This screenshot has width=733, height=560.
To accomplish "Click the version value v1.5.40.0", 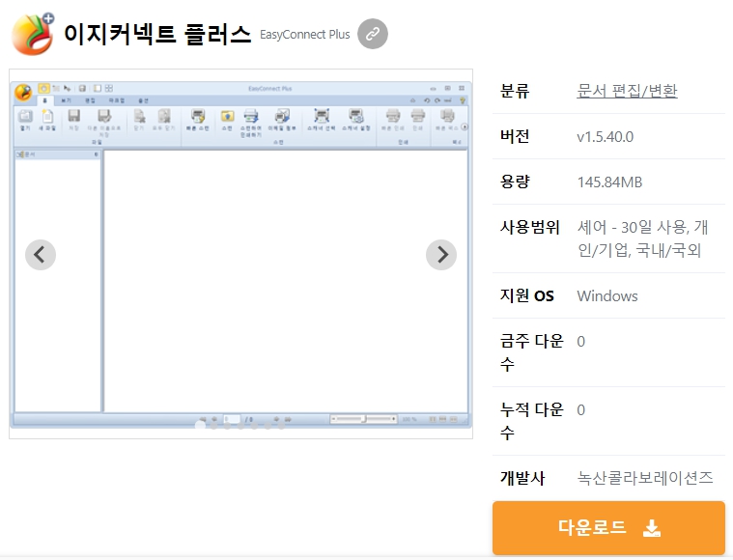I will click(605, 136).
